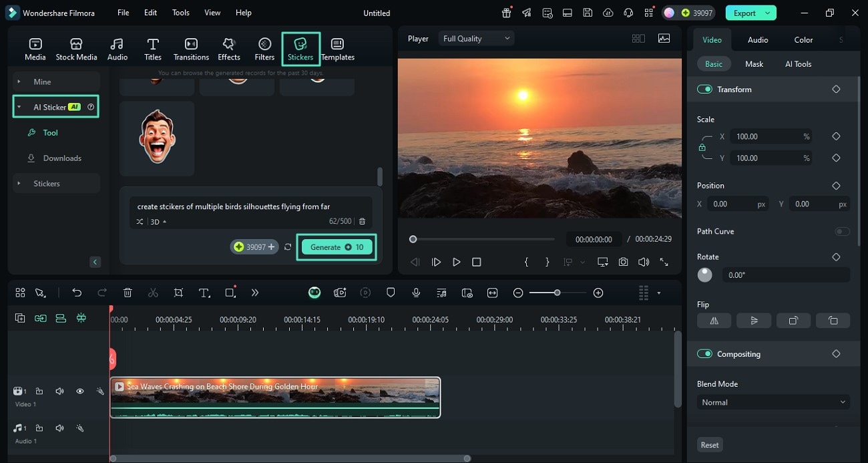Click the Split scissors icon

(x=153, y=293)
